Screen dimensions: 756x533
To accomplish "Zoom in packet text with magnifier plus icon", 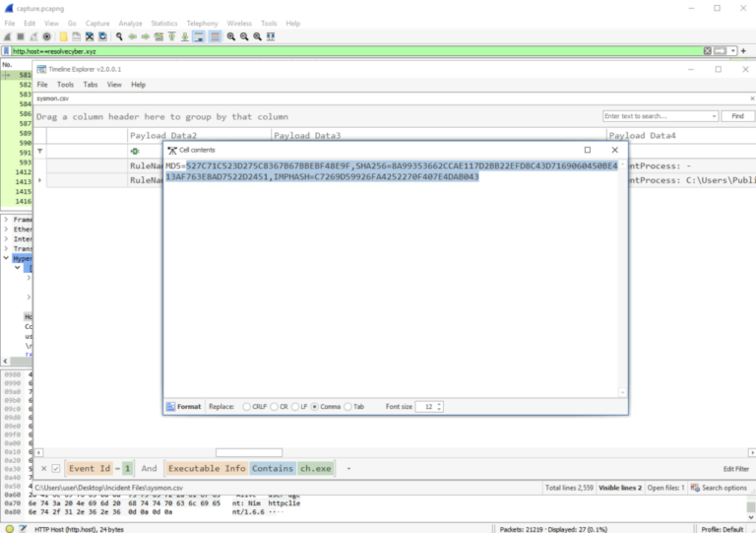I will pos(231,36).
